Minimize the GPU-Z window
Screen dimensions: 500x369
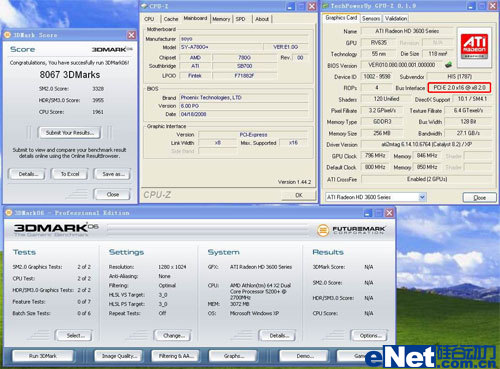[471, 6]
